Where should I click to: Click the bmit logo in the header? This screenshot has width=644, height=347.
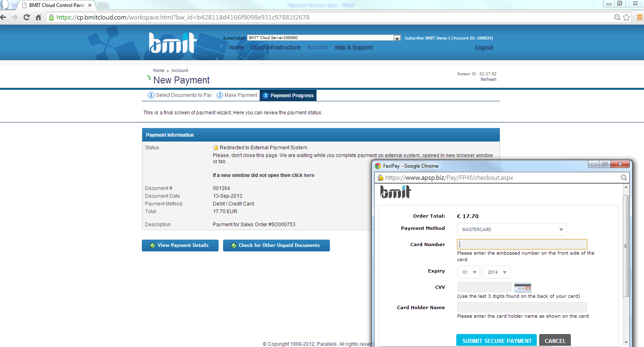[x=173, y=43]
